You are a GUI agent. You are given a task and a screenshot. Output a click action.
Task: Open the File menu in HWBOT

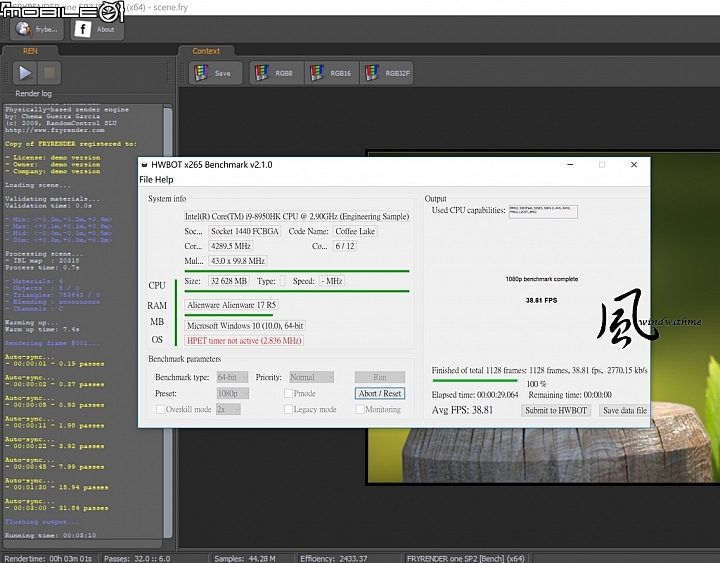coord(146,180)
